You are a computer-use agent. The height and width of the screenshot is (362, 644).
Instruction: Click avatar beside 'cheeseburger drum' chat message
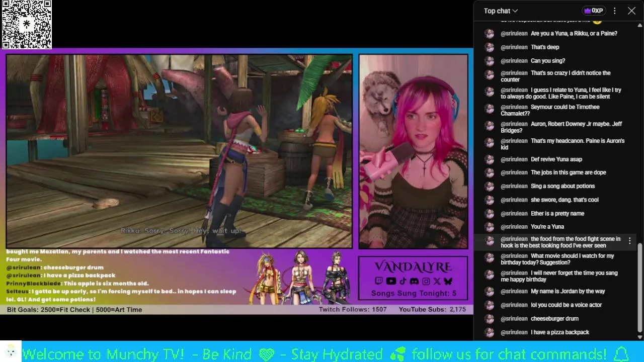coord(489,319)
